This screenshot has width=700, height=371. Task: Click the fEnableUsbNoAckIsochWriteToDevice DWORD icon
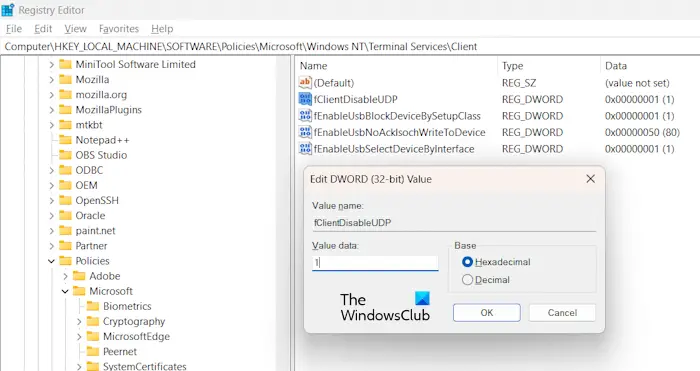tap(305, 132)
